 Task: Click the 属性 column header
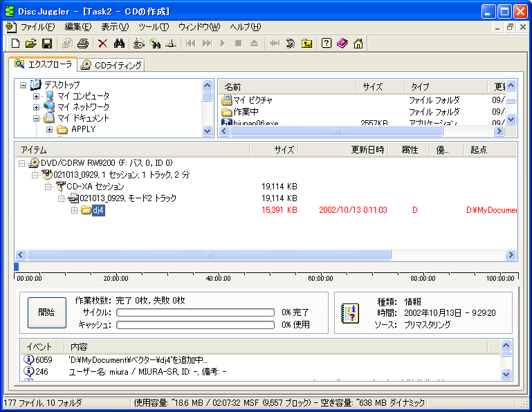pyautogui.click(x=409, y=150)
